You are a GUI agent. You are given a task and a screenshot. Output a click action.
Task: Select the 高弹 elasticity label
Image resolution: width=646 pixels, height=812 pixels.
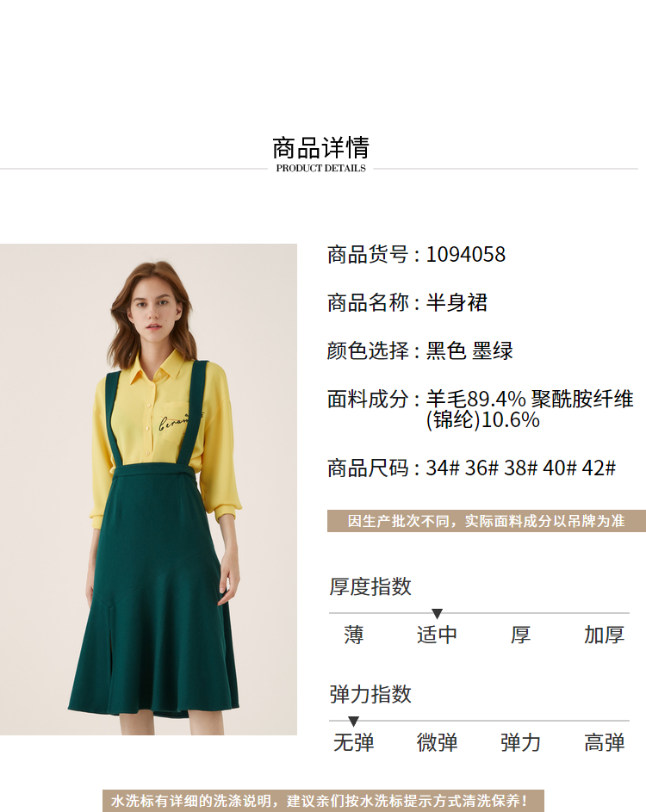[604, 742]
